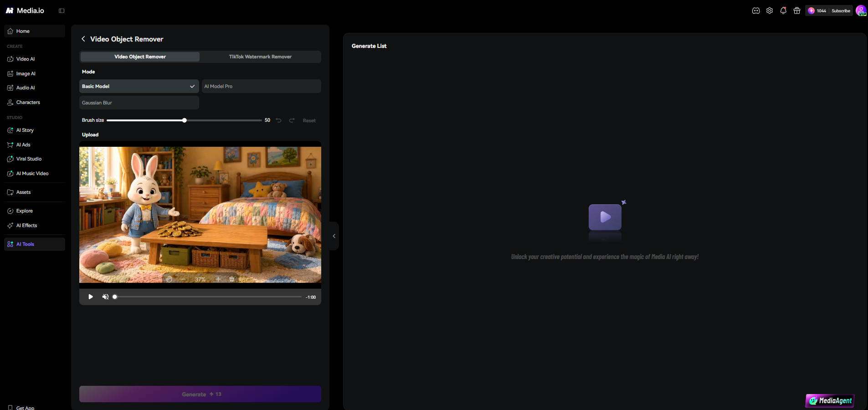Adjust the Brush size slider handle
Screen dimensions: 868x410
point(185,120)
